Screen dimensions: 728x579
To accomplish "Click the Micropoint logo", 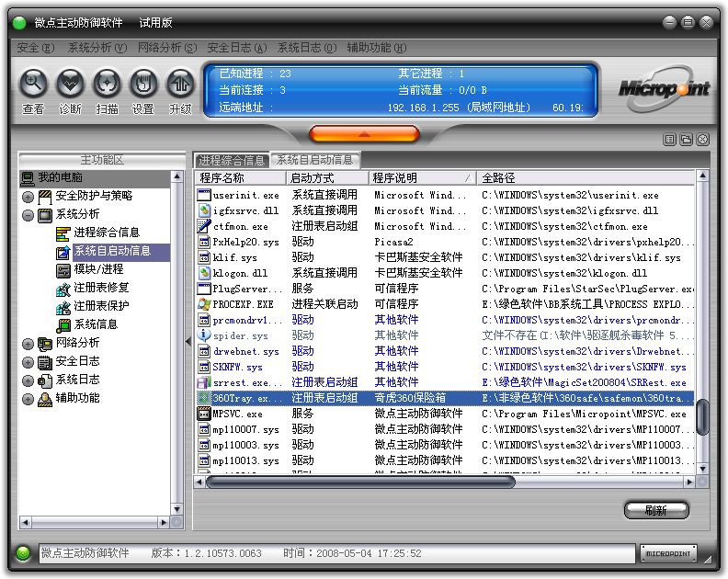I will (664, 88).
